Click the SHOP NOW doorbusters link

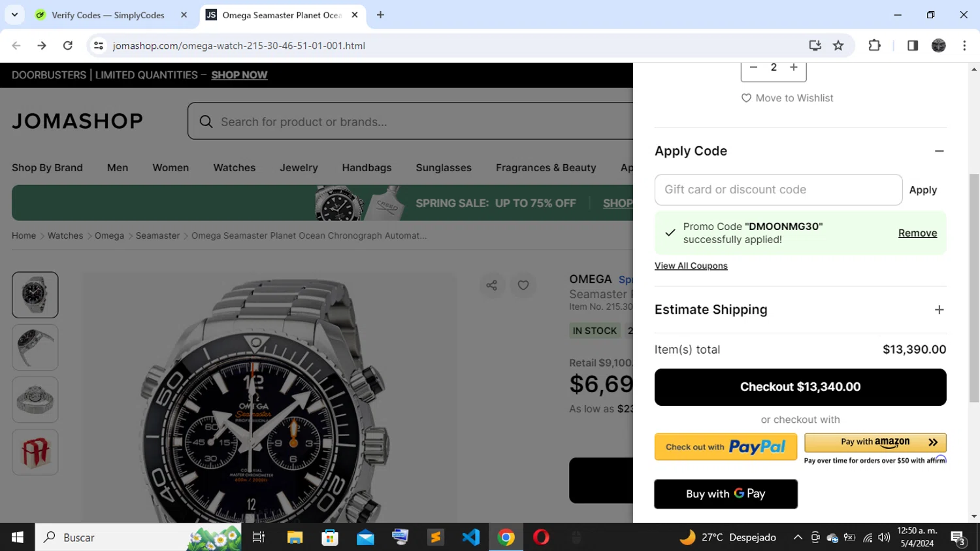click(x=239, y=75)
